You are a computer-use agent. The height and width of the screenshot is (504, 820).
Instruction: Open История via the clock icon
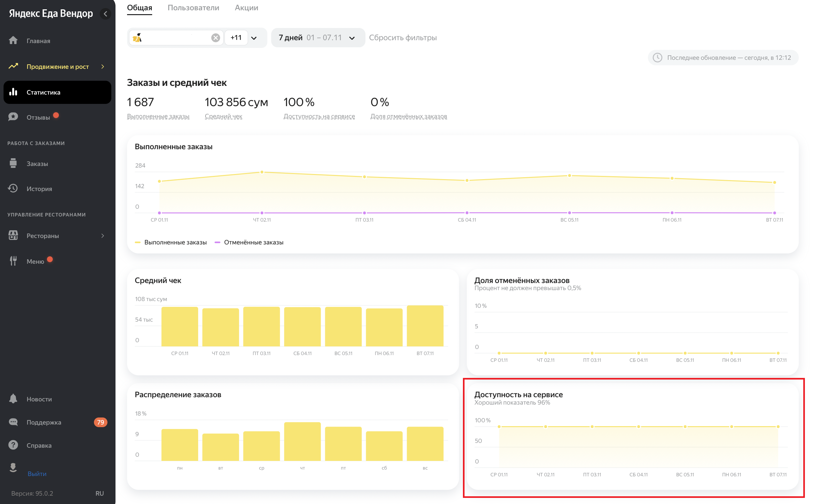(13, 189)
